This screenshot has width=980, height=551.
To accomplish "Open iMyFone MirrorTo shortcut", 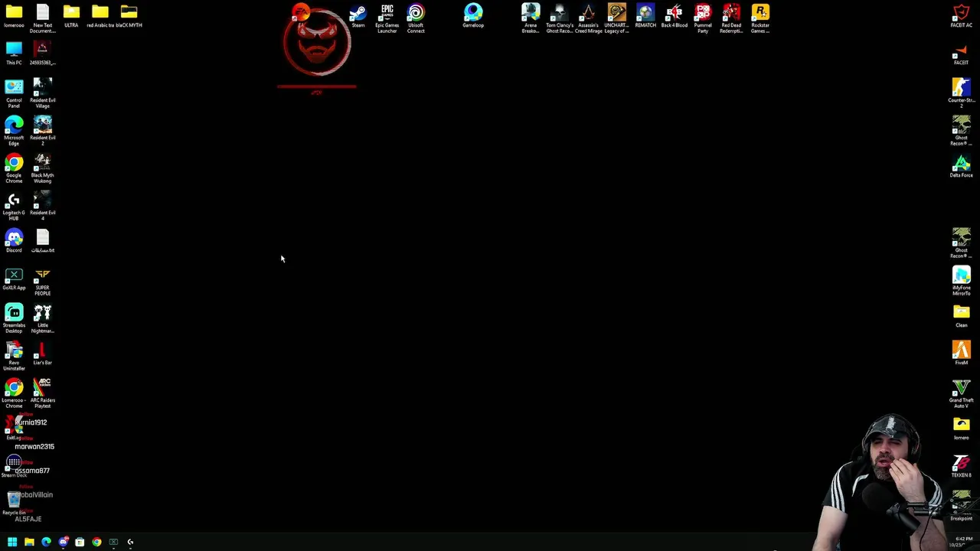I will [x=962, y=281].
